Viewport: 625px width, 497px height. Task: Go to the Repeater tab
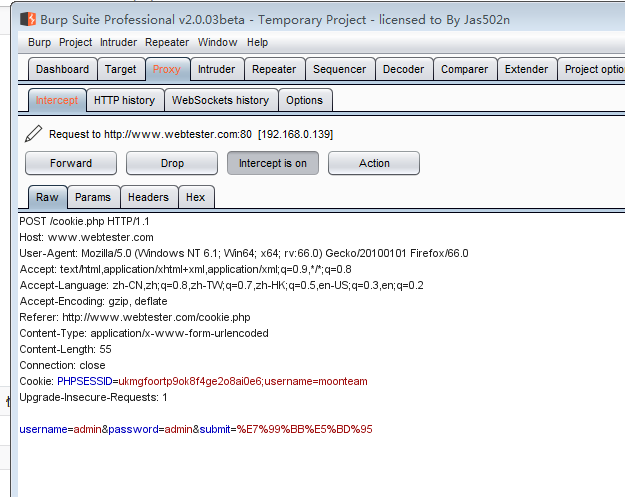pos(273,69)
